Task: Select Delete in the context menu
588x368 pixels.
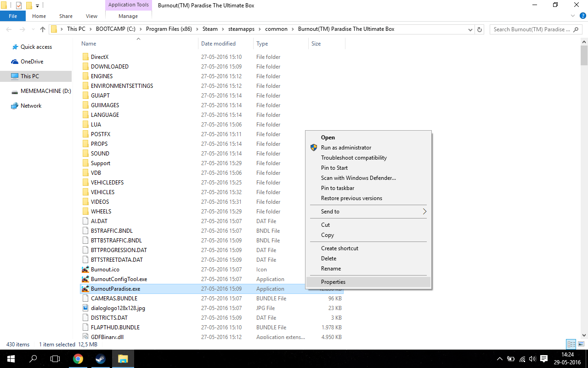Action: (367, 259)
